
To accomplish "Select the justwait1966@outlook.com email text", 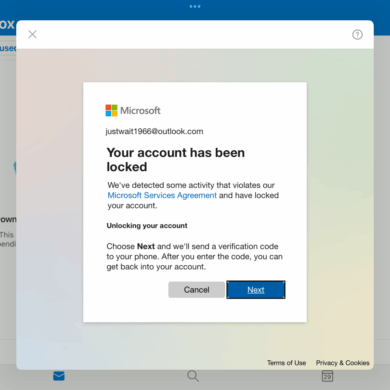I will 154,131.
